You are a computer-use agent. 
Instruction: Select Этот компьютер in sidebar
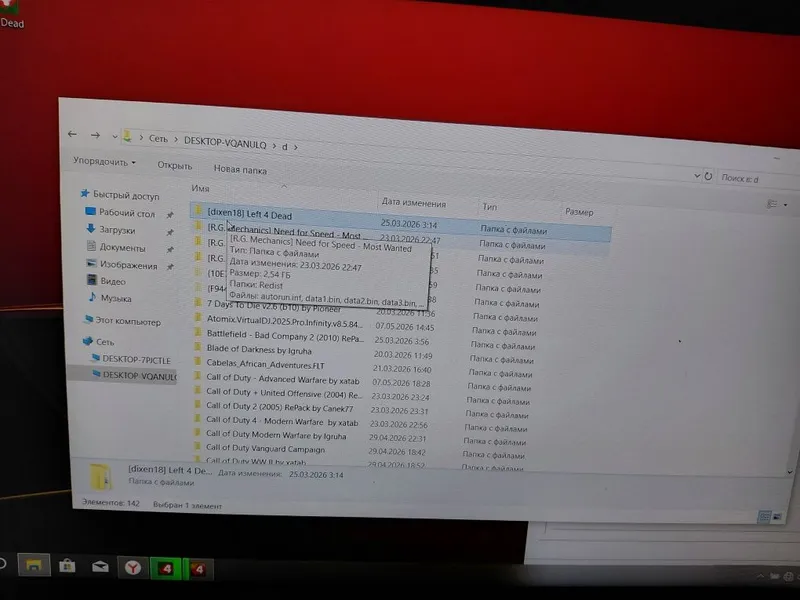click(123, 321)
